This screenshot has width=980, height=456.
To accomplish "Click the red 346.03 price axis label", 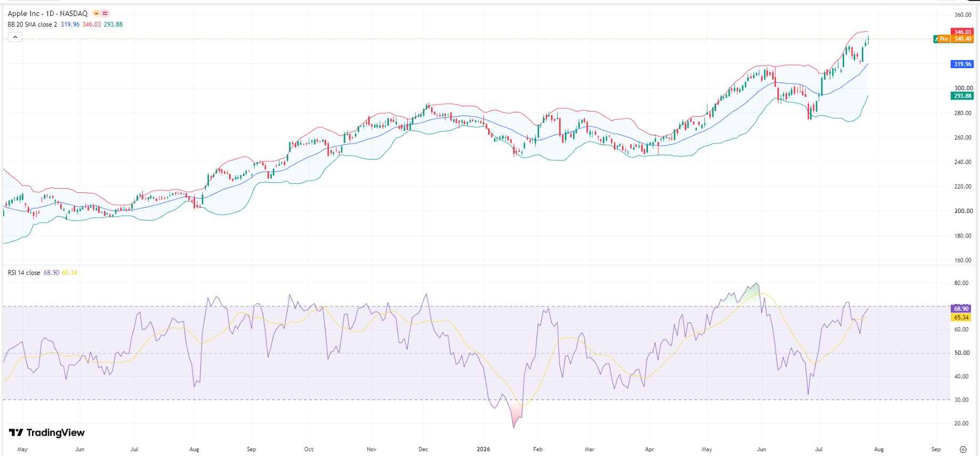I will 962,32.
